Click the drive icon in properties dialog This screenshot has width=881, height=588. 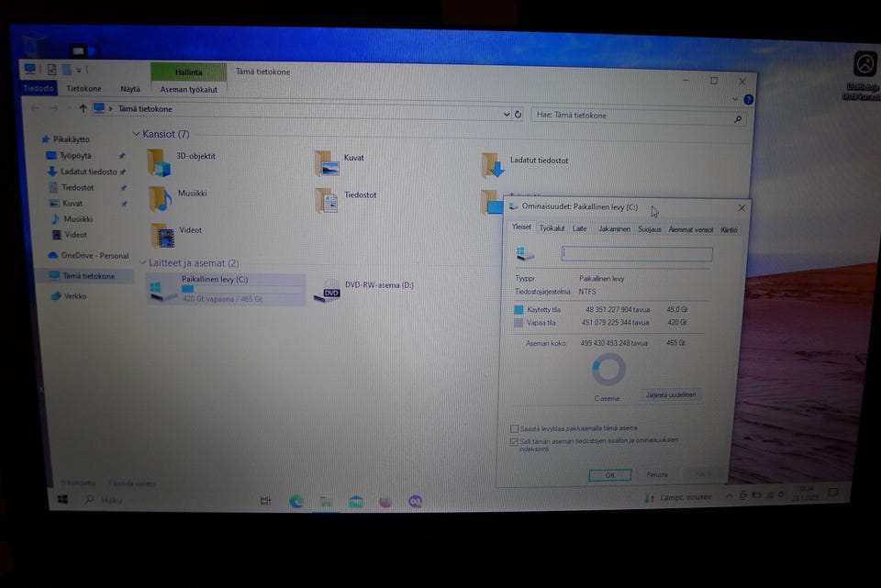point(525,254)
